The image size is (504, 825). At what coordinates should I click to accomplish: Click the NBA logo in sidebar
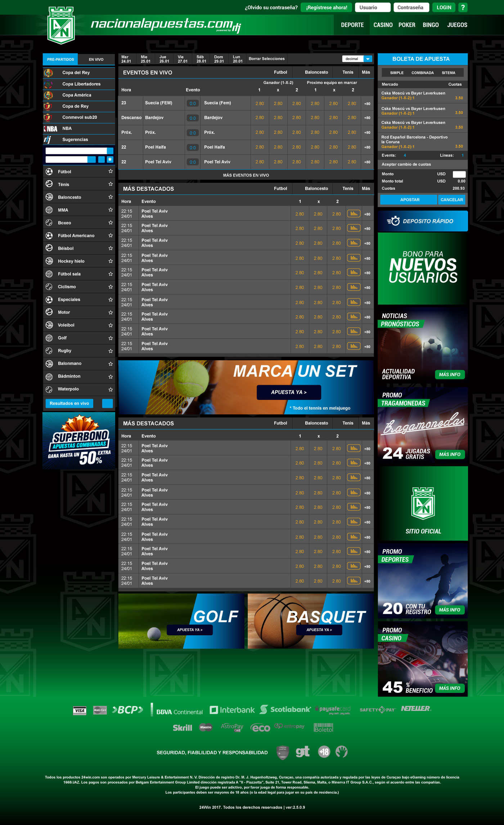pyautogui.click(x=51, y=129)
